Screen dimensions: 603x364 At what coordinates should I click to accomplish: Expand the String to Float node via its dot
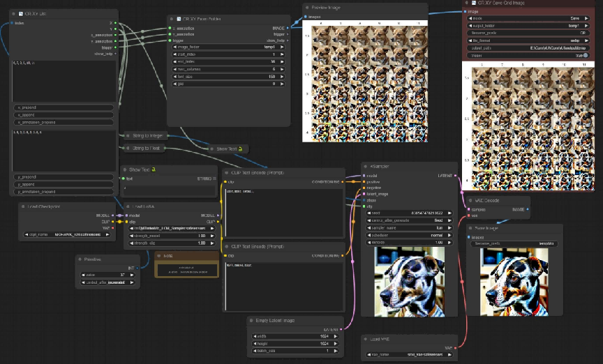[128, 149]
